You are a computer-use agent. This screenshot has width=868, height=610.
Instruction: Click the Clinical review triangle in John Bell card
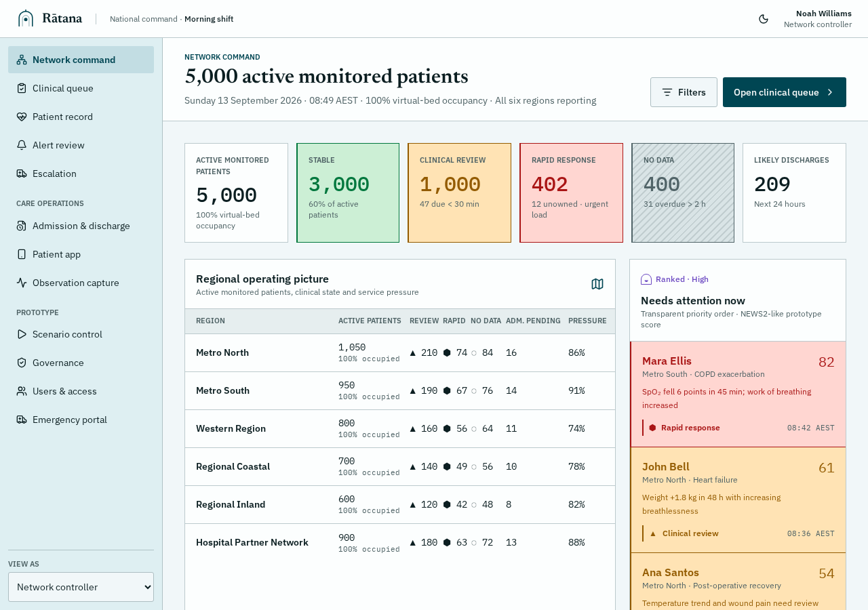pos(653,533)
